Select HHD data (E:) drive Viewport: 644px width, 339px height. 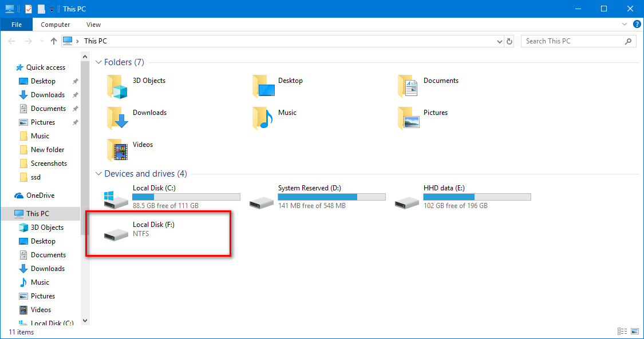pyautogui.click(x=463, y=197)
